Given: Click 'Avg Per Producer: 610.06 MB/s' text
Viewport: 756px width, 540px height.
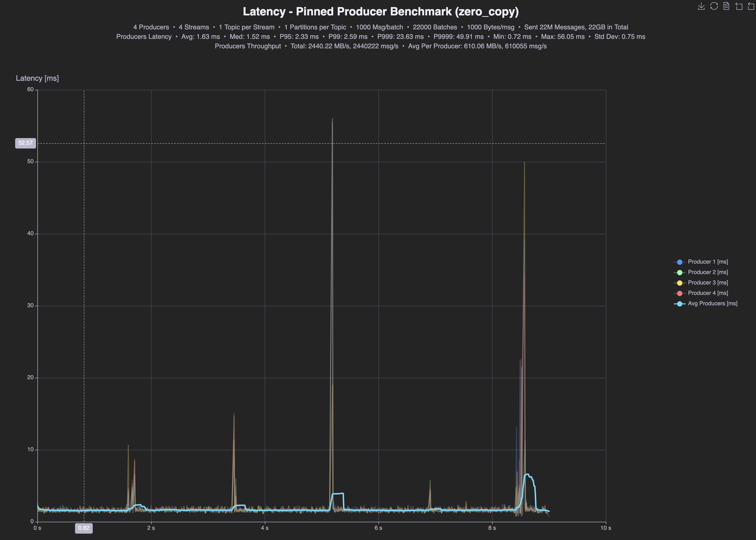Looking at the screenshot, I should tap(455, 46).
